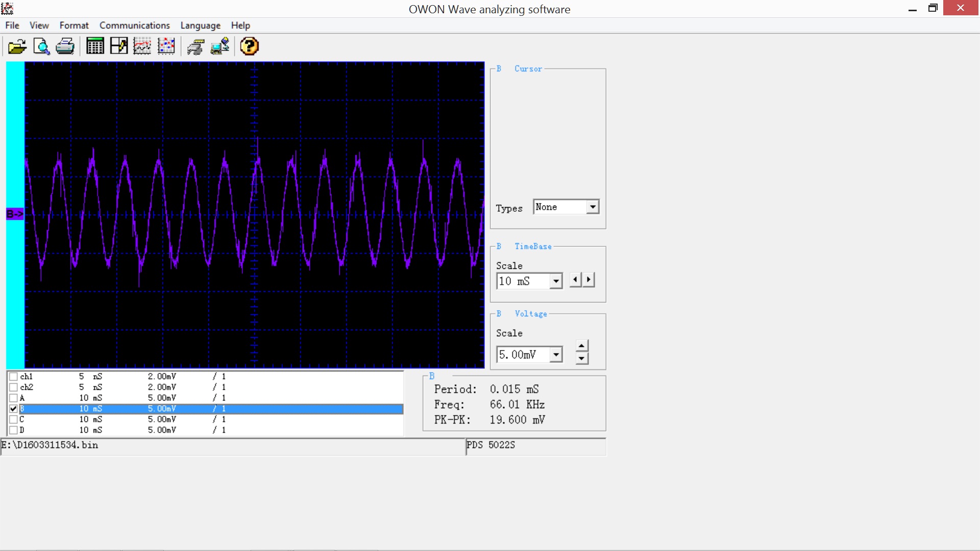Click the Freq value 66.01 KHz

(518, 405)
